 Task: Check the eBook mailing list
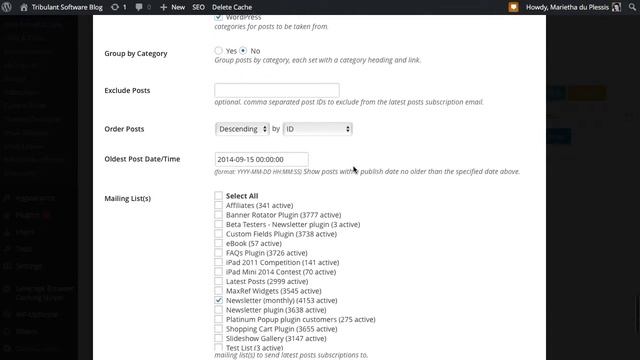[x=219, y=243]
